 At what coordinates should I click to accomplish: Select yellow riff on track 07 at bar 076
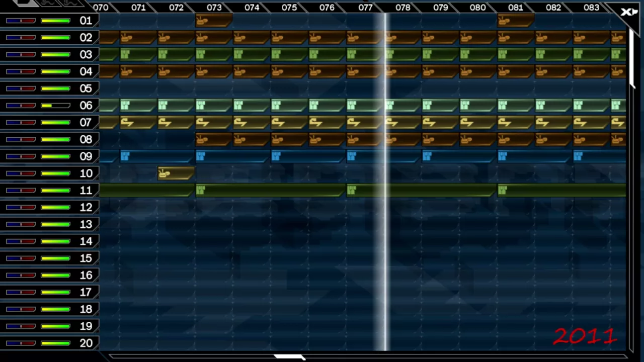pyautogui.click(x=327, y=122)
